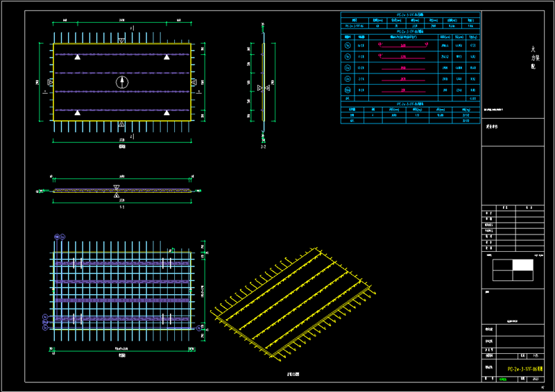
Task: Select the magenta bar shape in the last rebar row
Action: (x=403, y=91)
